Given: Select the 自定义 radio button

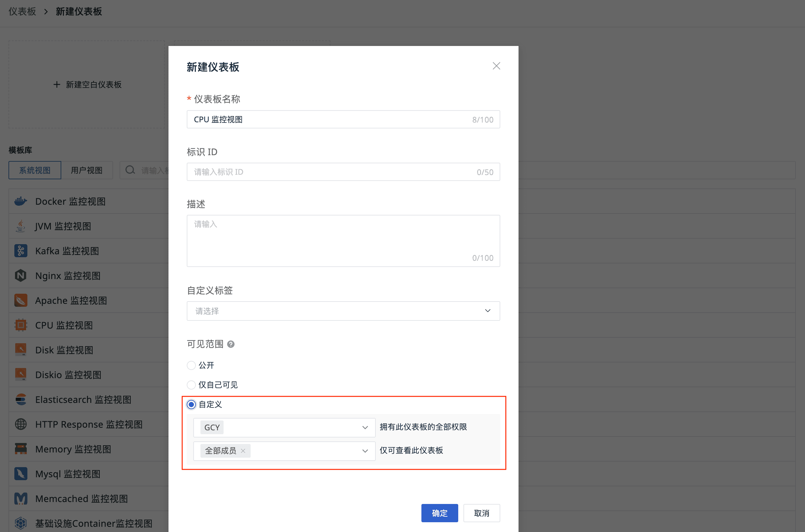Looking at the screenshot, I should click(191, 405).
